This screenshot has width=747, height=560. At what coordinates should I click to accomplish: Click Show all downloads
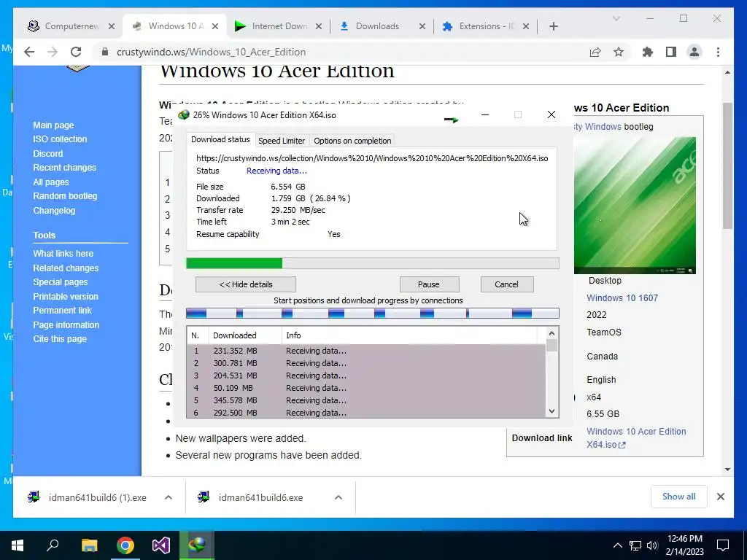(678, 496)
